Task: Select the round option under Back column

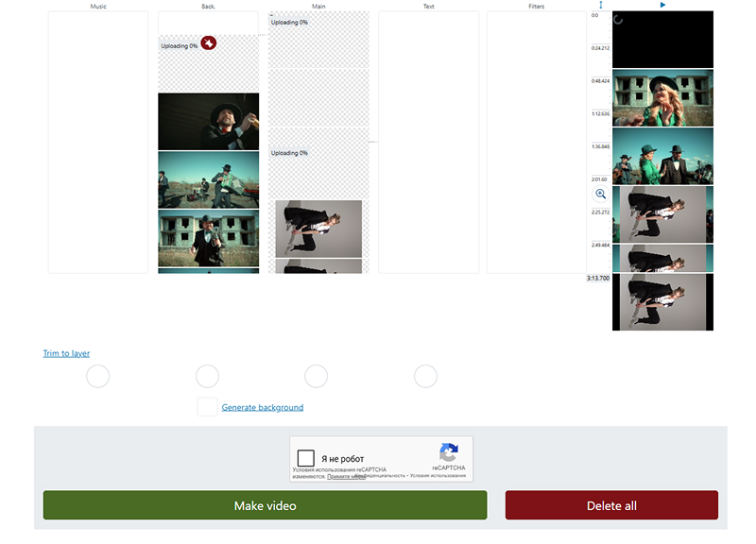Action: pos(207,377)
